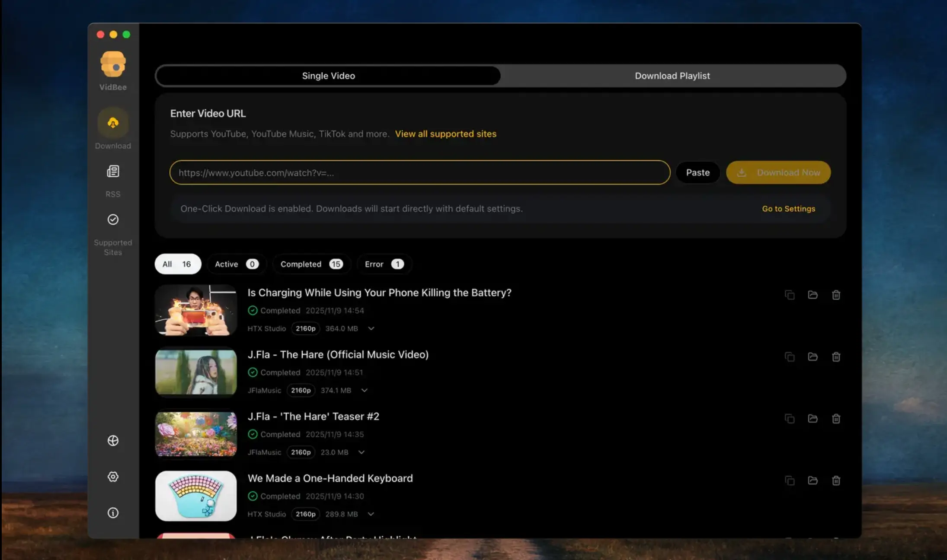Click green Completed check icon on One-Handed Keyboard
Image resolution: width=947 pixels, height=560 pixels.
[x=253, y=496]
